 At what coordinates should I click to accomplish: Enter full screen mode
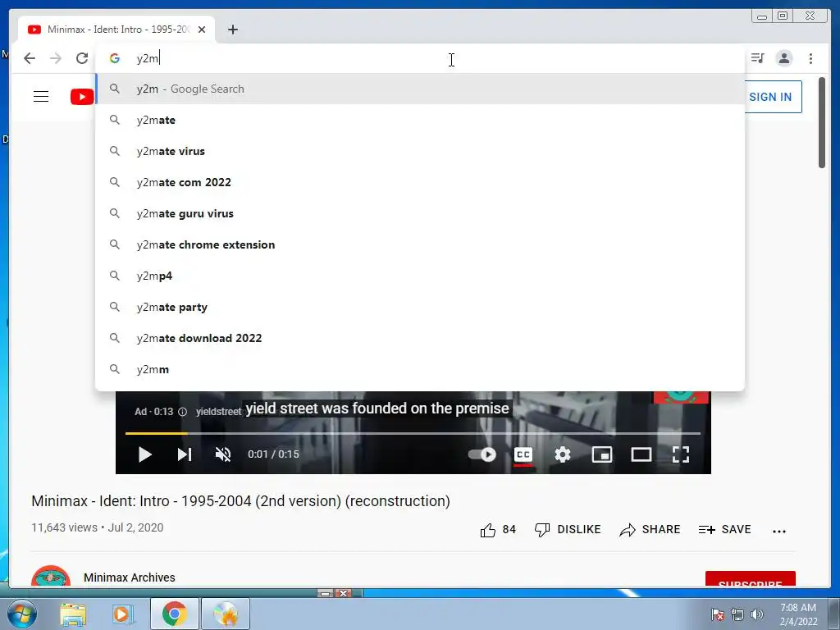pos(681,454)
